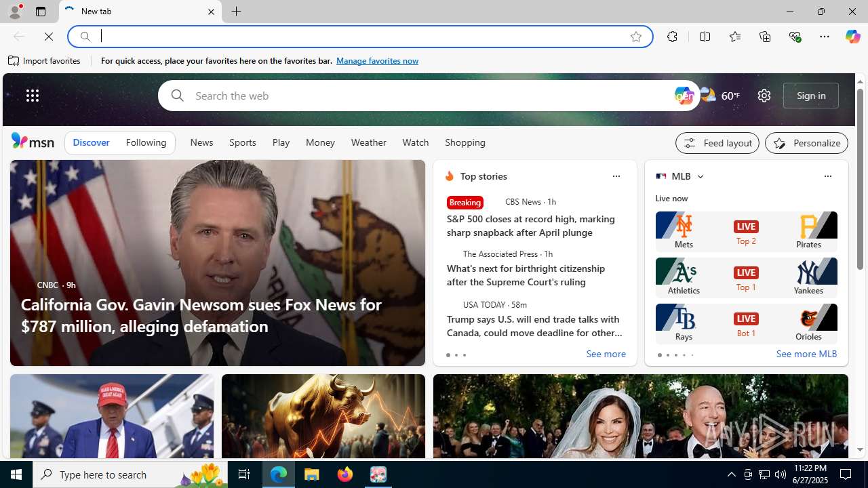Image resolution: width=868 pixels, height=488 pixels.
Task: Go to second Top stories page dot
Action: click(456, 355)
